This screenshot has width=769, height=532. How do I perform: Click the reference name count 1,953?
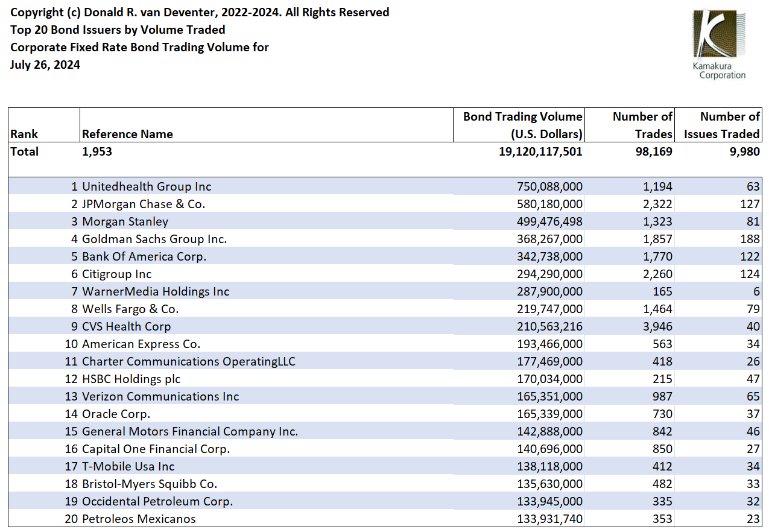97,151
